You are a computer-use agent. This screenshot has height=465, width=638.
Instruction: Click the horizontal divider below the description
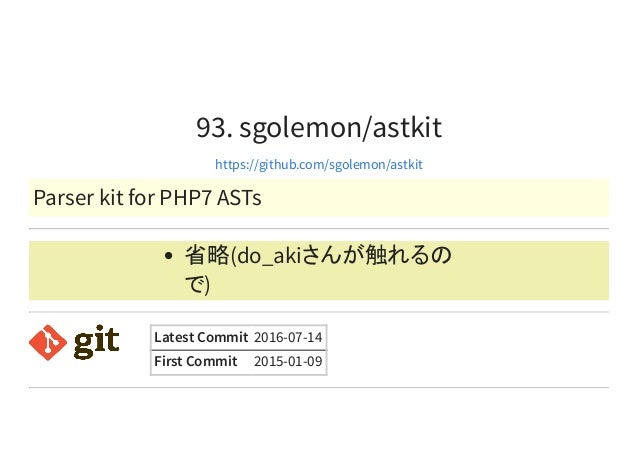pos(319,229)
